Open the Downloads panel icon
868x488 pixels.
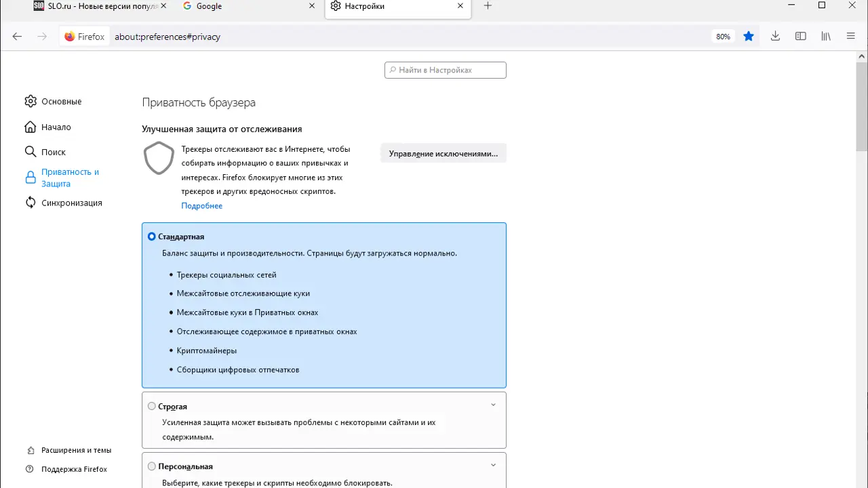[775, 37]
